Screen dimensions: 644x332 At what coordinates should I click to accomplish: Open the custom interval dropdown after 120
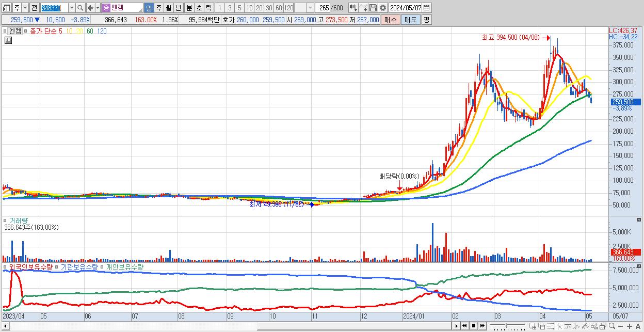310,8
